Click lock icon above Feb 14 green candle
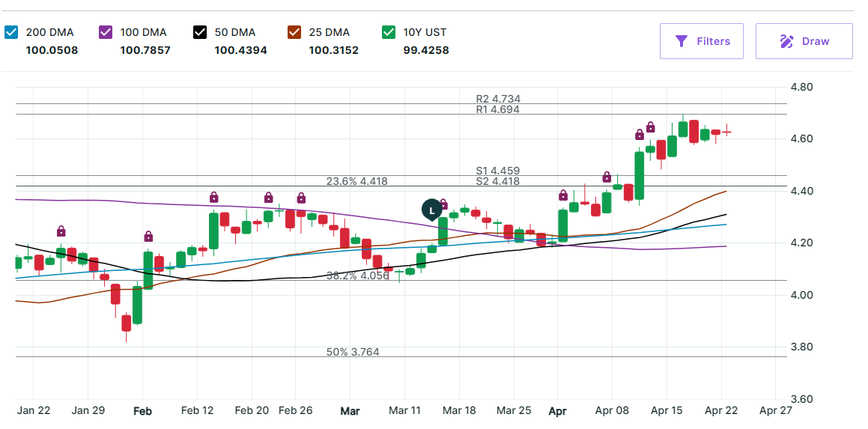 point(213,197)
